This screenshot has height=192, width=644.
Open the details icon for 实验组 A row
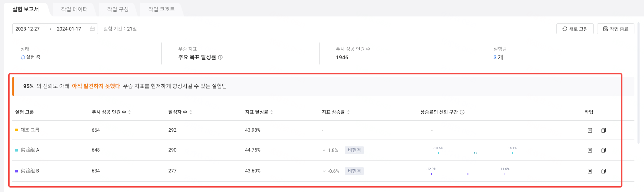pyautogui.click(x=590, y=150)
